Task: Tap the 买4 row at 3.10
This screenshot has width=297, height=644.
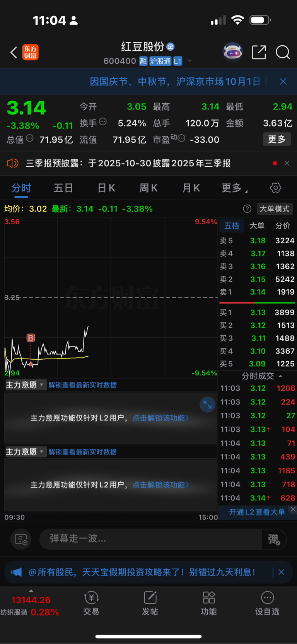Action: pyautogui.click(x=257, y=351)
